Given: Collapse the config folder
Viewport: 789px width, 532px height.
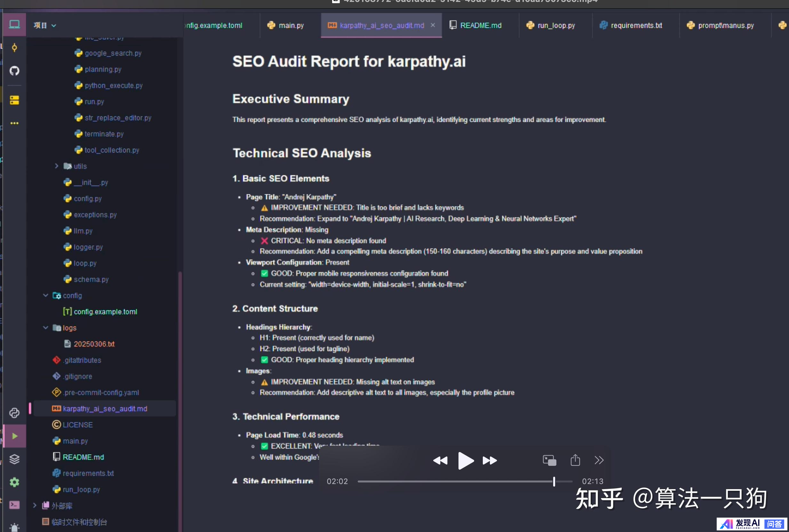Looking at the screenshot, I should point(45,295).
